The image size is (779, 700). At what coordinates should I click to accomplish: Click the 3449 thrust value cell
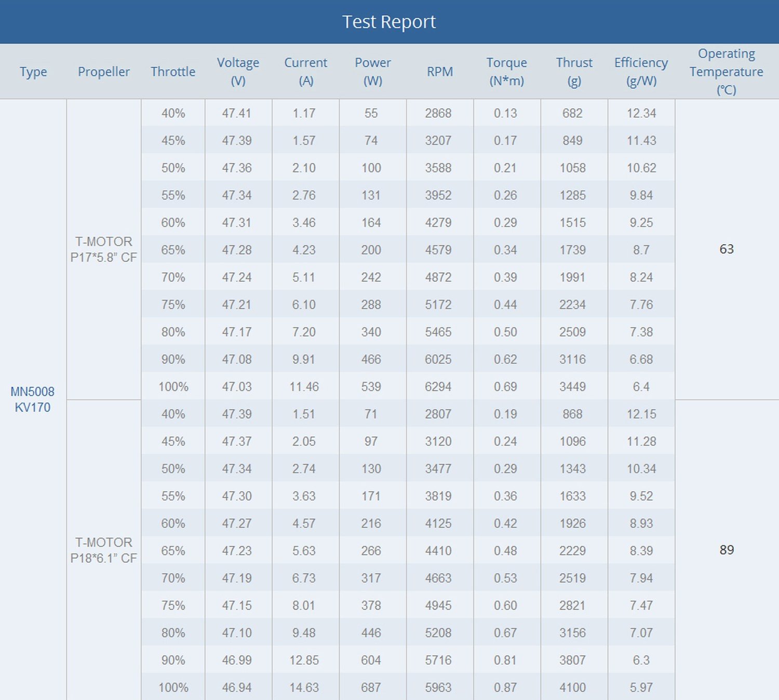[573, 386]
